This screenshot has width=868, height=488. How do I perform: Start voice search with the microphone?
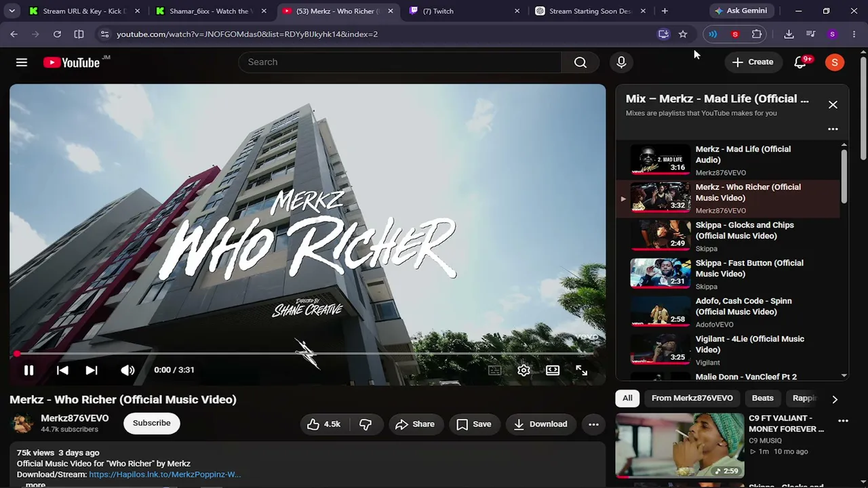(x=621, y=62)
